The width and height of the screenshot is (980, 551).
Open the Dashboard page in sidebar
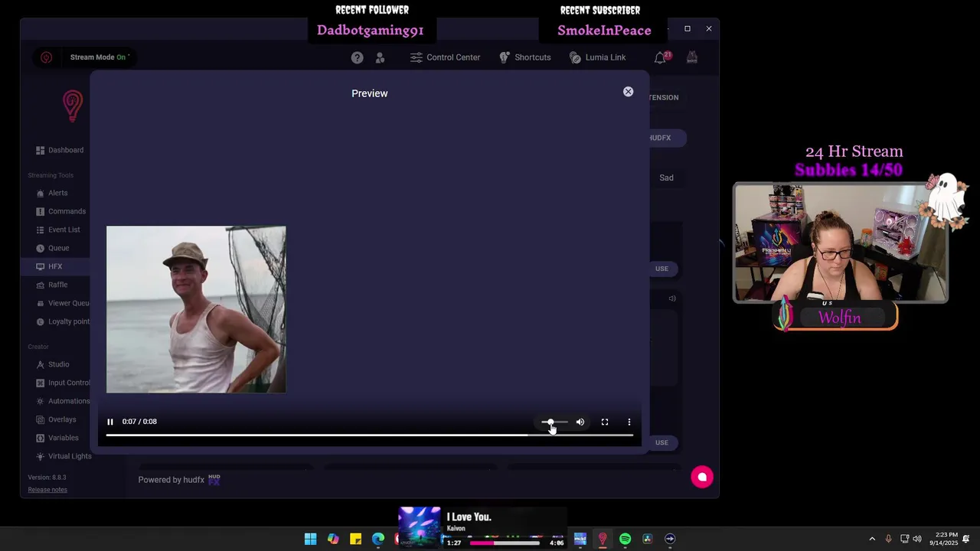[x=60, y=150]
